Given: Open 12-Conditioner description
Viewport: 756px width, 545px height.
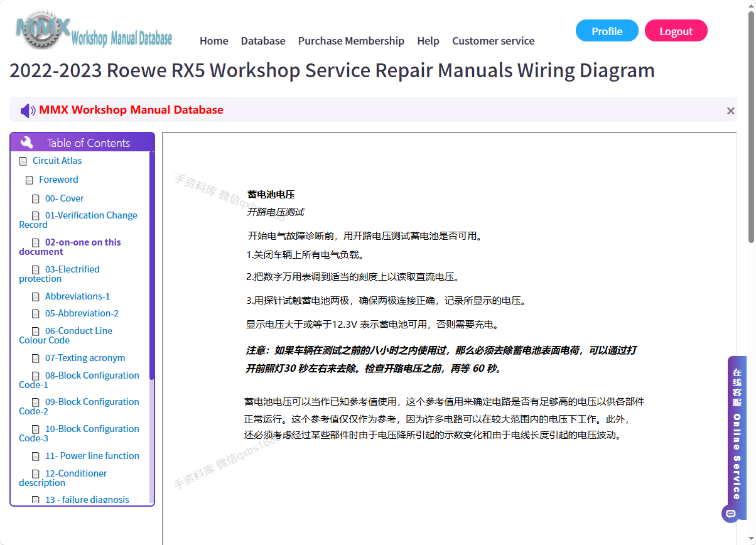Looking at the screenshot, I should tap(63, 478).
